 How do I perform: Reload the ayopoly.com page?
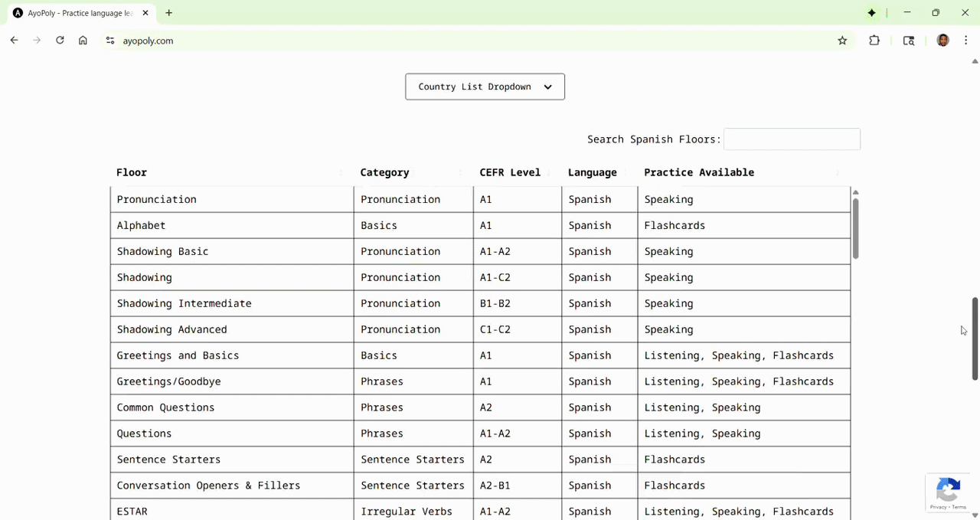pos(60,41)
